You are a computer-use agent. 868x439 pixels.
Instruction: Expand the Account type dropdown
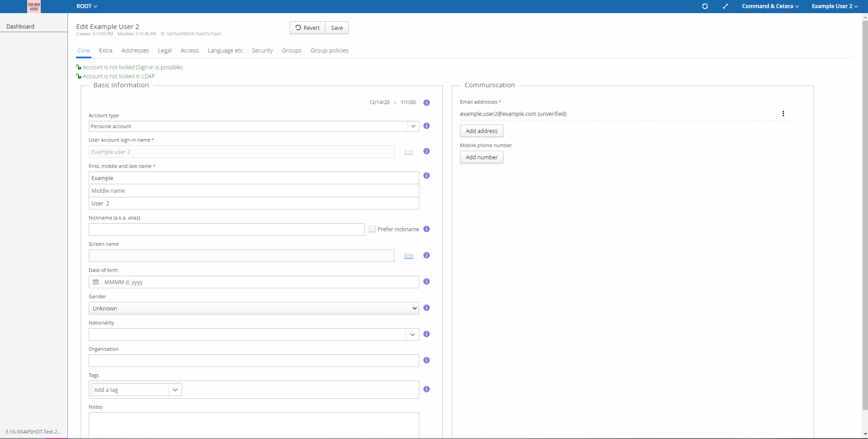click(413, 126)
